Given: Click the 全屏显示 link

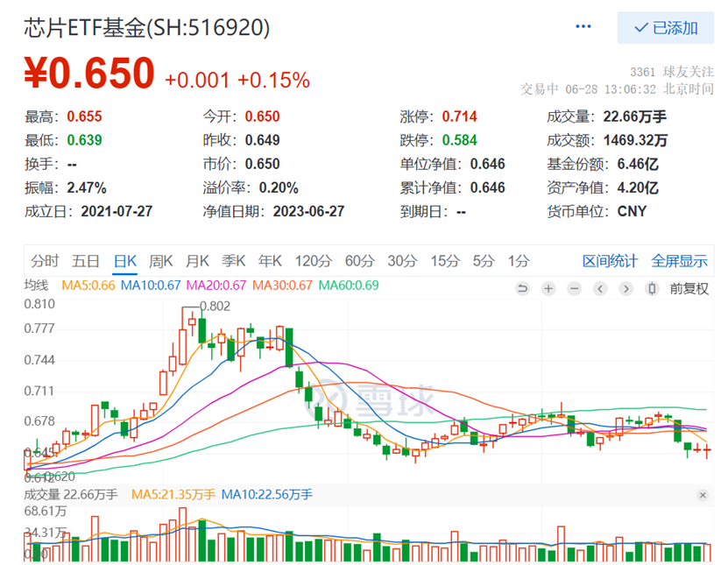Looking at the screenshot, I should (679, 261).
